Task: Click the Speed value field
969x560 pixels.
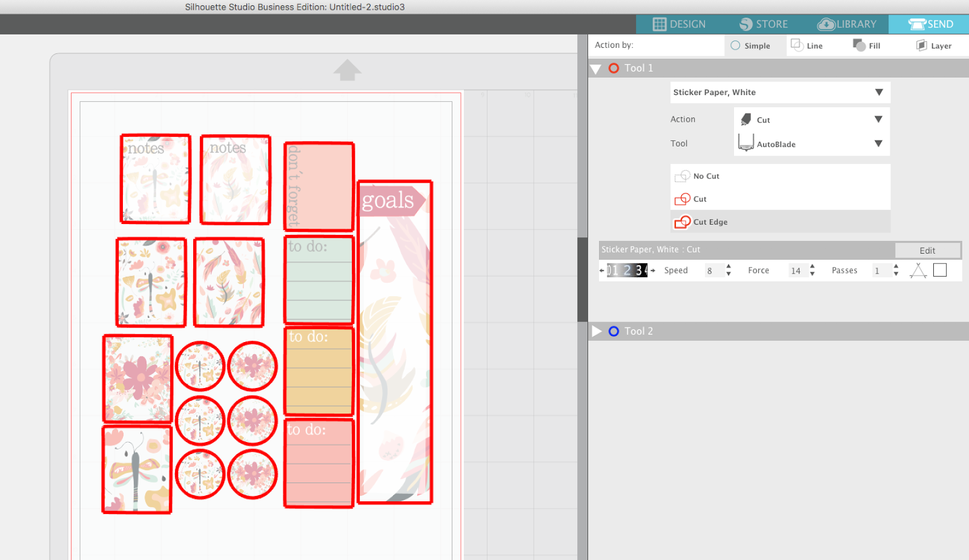Action: click(x=713, y=271)
